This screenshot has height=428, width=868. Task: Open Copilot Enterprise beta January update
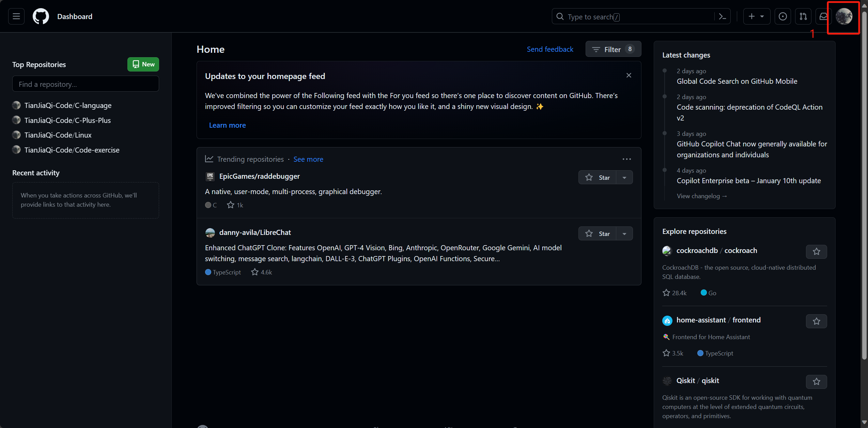point(749,180)
